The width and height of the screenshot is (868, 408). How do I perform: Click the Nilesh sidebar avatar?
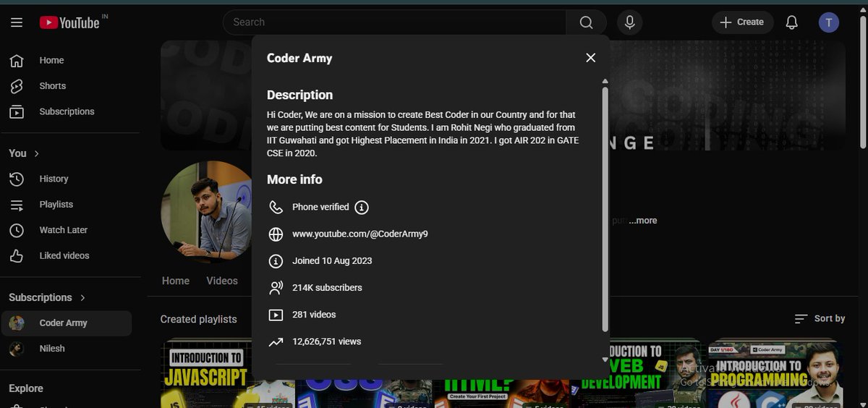tap(17, 349)
